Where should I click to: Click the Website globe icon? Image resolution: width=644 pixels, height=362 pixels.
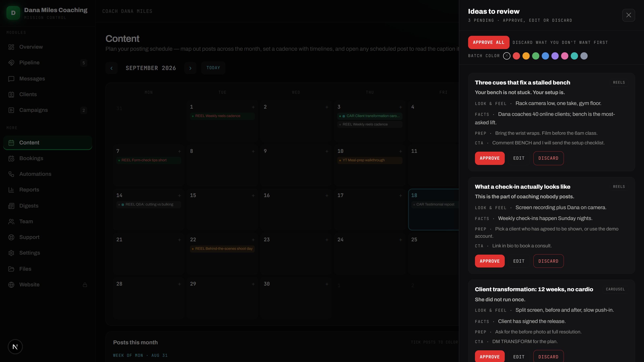tap(11, 285)
